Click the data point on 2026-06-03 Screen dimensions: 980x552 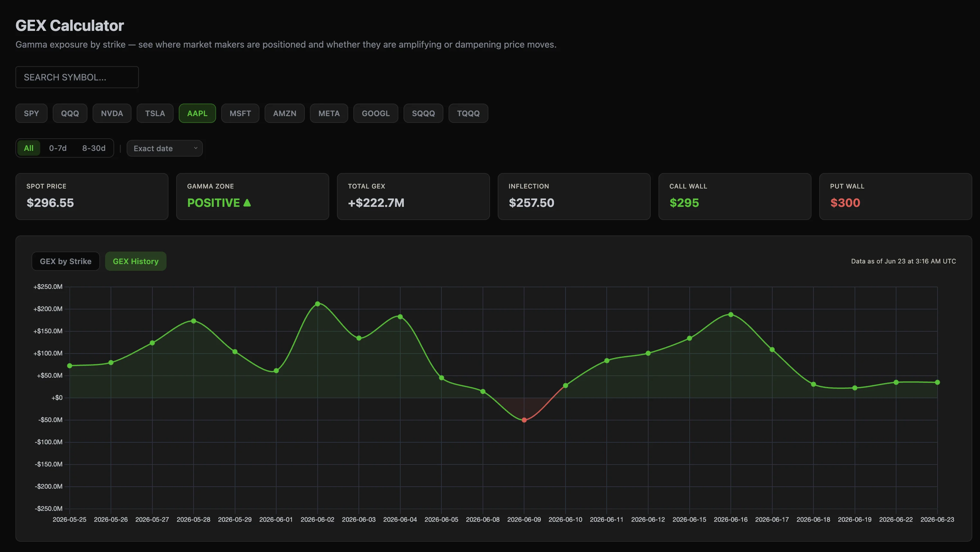click(359, 338)
